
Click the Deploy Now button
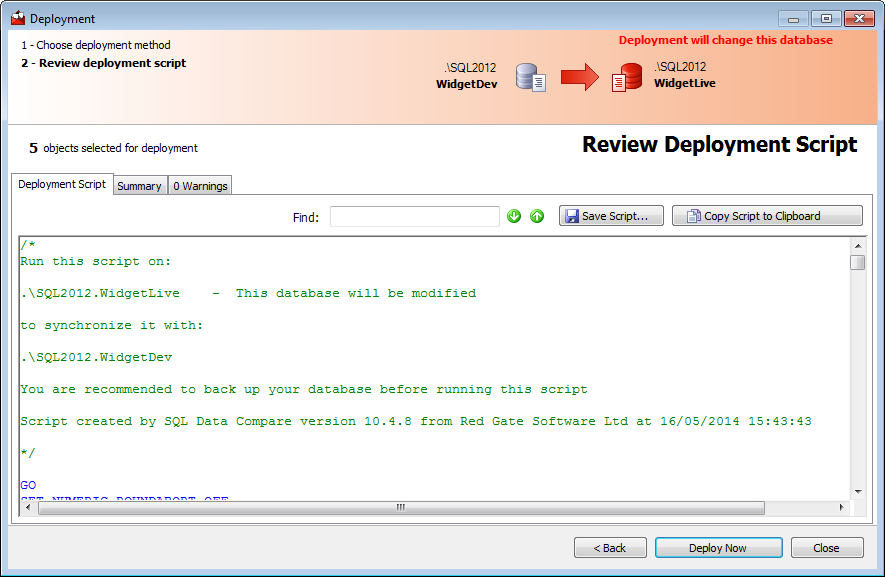[x=718, y=548]
